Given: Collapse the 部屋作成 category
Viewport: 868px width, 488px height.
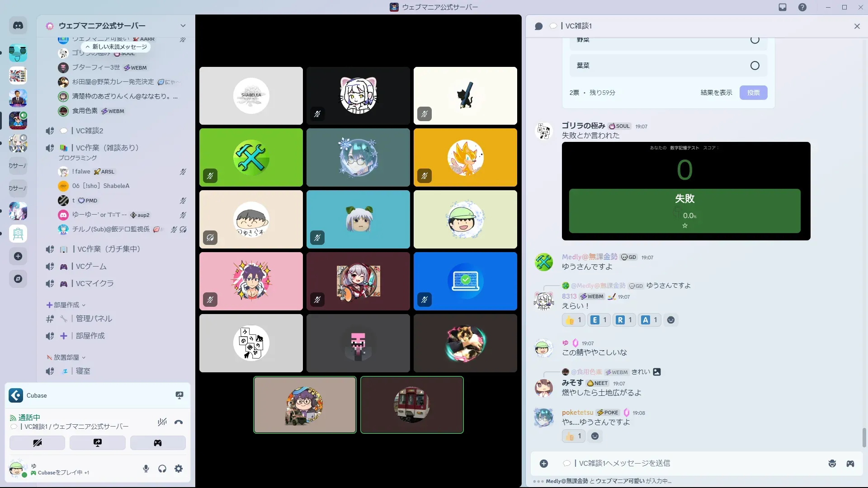Looking at the screenshot, I should coord(66,305).
